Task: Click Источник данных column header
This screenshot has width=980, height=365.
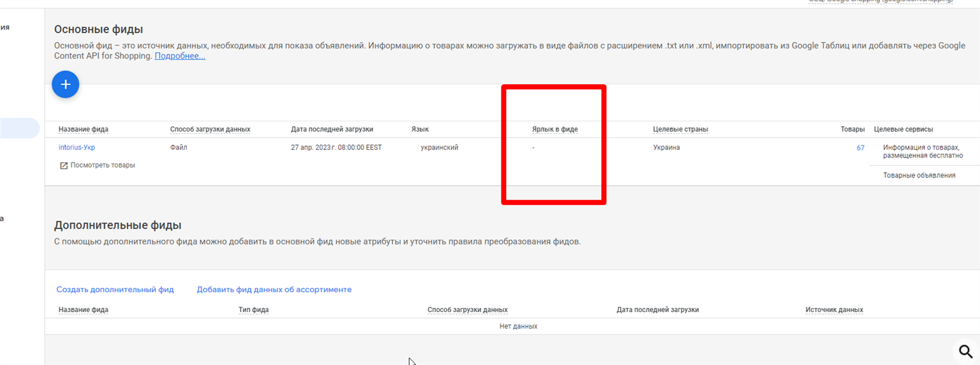Action: pyautogui.click(x=835, y=310)
